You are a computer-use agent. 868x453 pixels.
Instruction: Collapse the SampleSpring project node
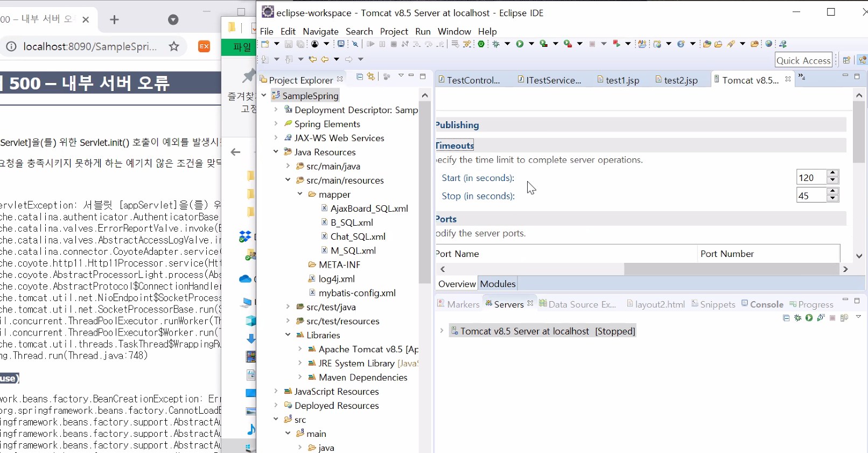[x=264, y=95]
